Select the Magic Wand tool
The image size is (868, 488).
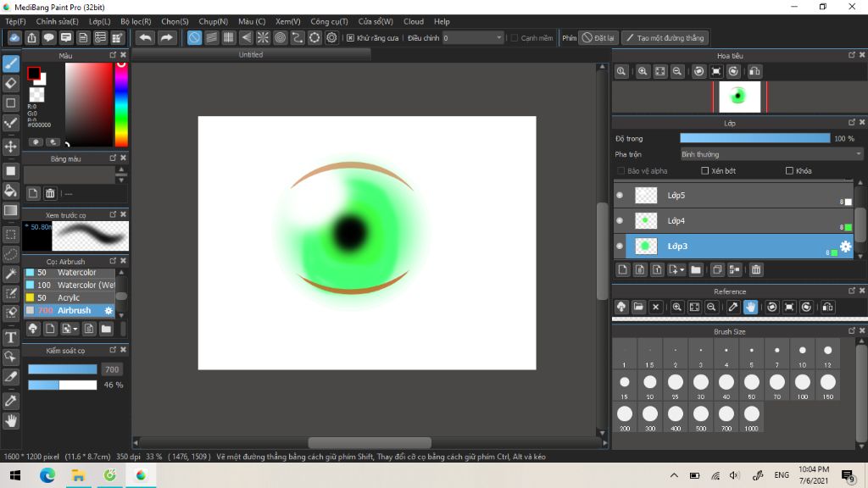coord(10,274)
